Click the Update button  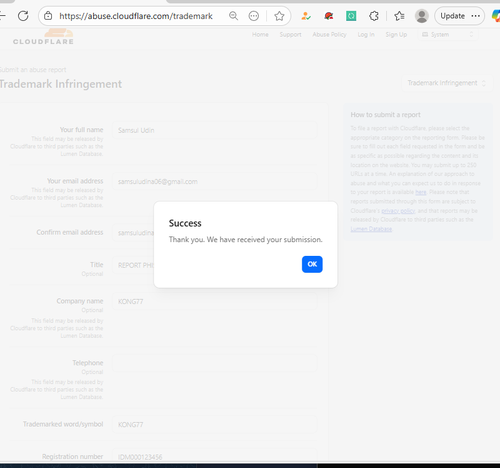452,16
